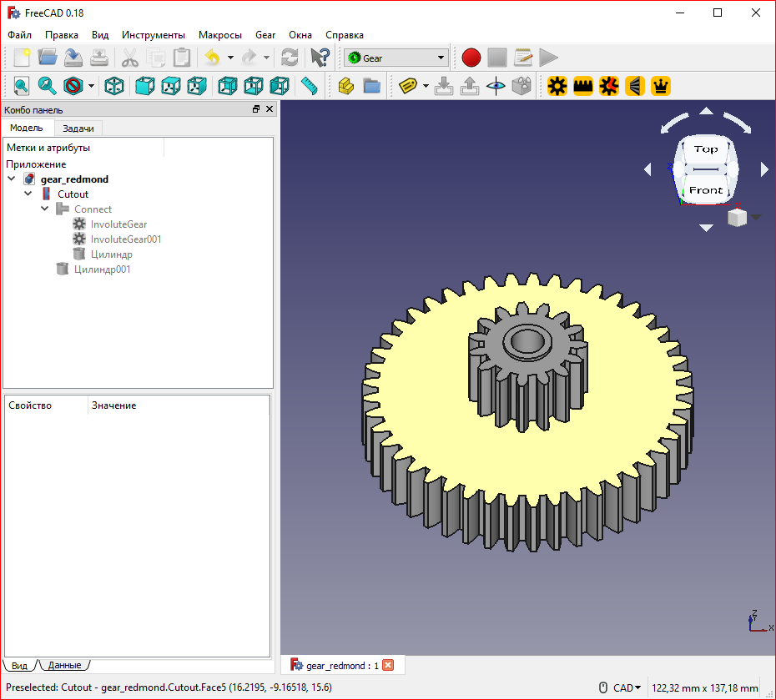
Task: Select InvoluteGear001 in the model tree
Action: pos(125,239)
